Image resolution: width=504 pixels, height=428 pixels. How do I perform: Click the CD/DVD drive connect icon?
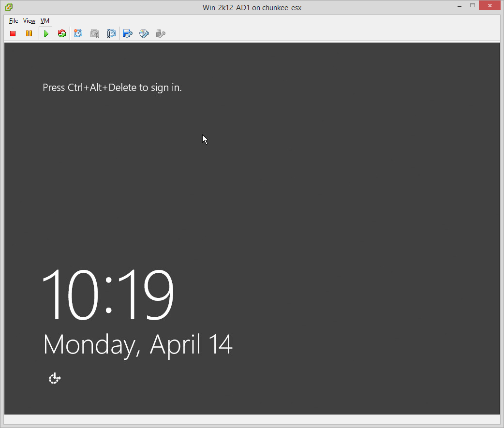pos(144,33)
